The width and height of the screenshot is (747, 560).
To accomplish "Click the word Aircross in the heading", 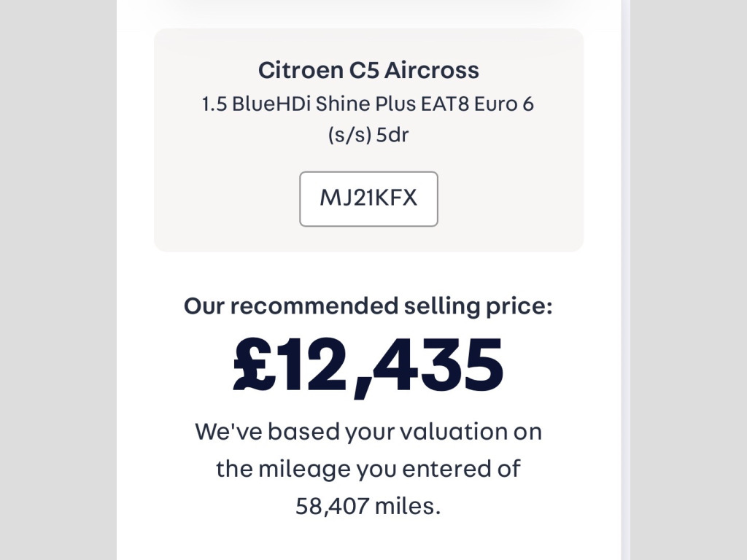I will [x=432, y=71].
